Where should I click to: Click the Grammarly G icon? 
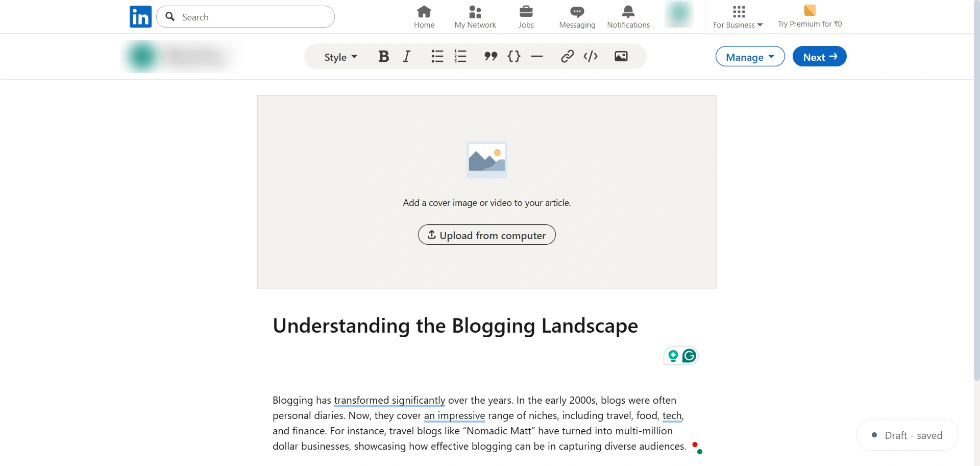point(689,356)
